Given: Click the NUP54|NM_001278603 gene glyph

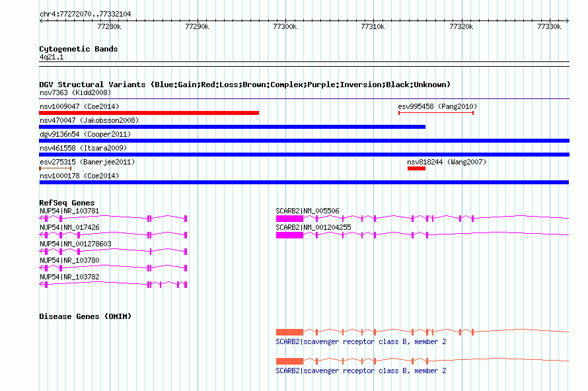Looking at the screenshot, I should [x=113, y=251].
